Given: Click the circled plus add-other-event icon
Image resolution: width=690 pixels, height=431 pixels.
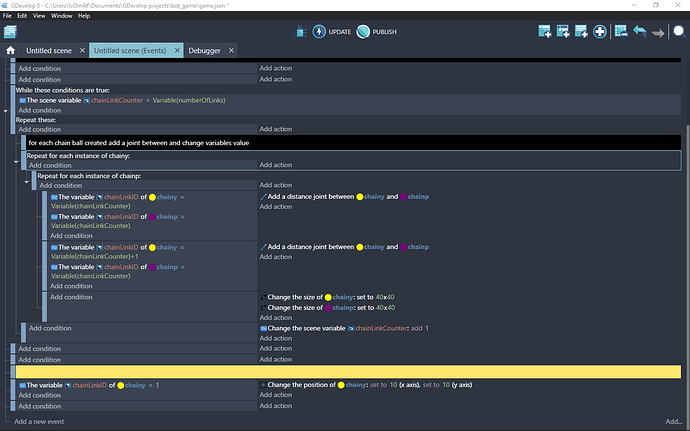Looking at the screenshot, I should 600,32.
